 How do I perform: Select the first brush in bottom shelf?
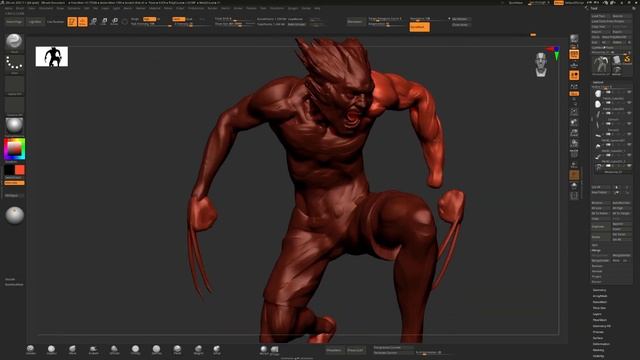[31, 349]
